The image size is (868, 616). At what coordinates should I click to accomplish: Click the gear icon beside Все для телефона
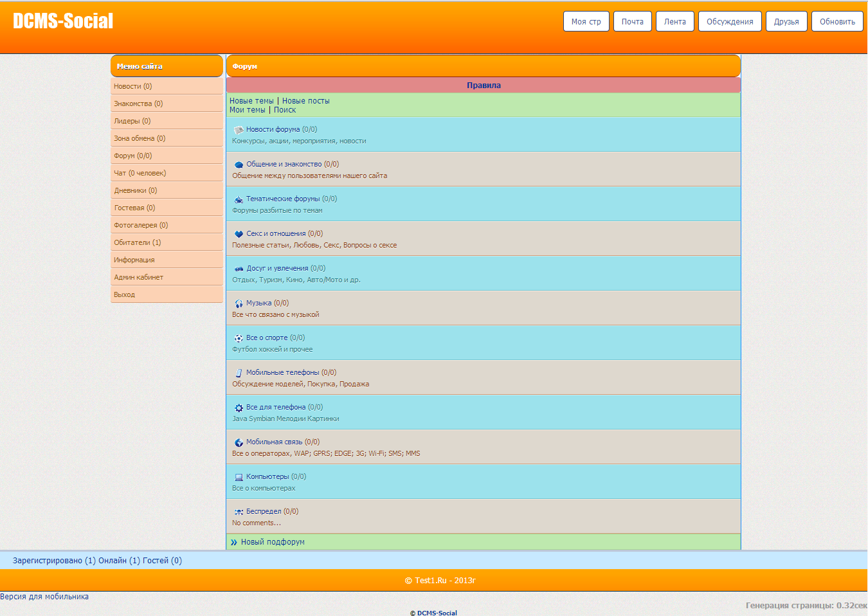click(239, 408)
